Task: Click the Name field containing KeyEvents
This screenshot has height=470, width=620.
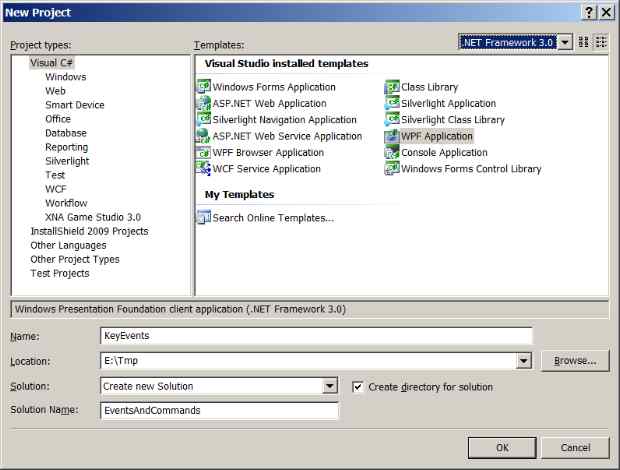Action: tap(316, 336)
